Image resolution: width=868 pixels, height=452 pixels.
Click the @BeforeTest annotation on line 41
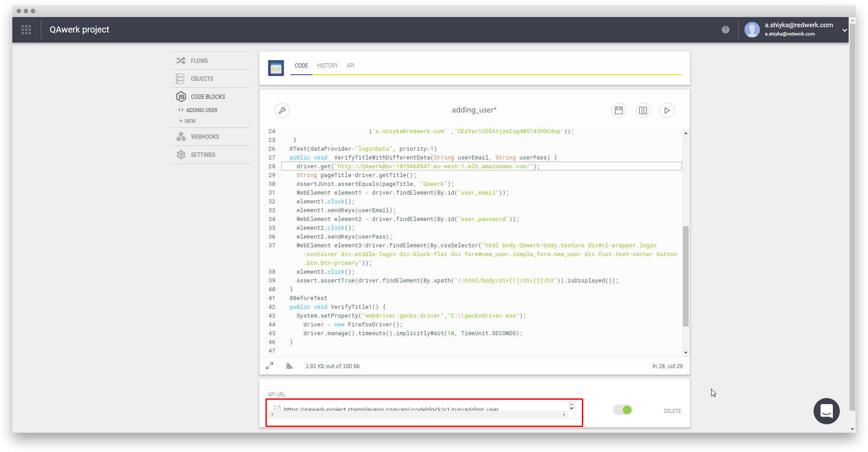tap(309, 298)
